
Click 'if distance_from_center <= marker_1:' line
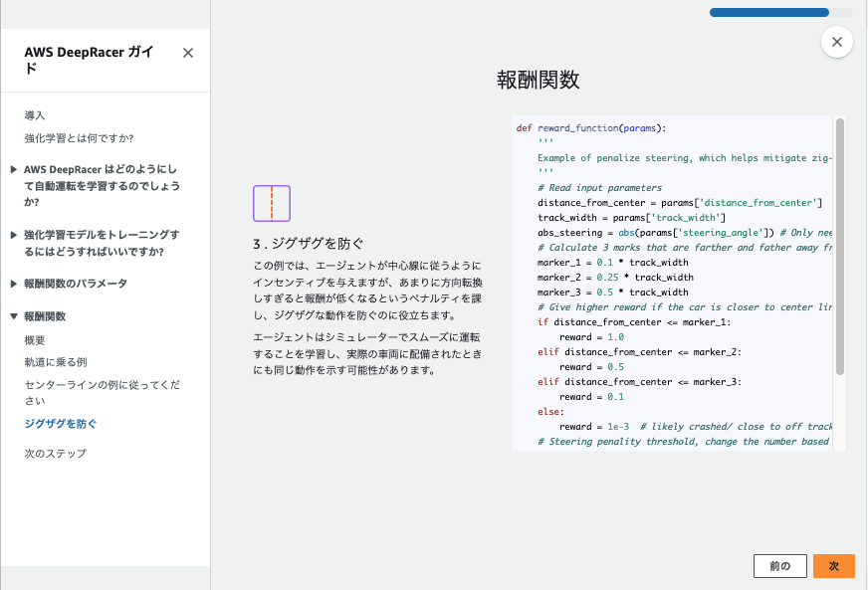(x=634, y=322)
